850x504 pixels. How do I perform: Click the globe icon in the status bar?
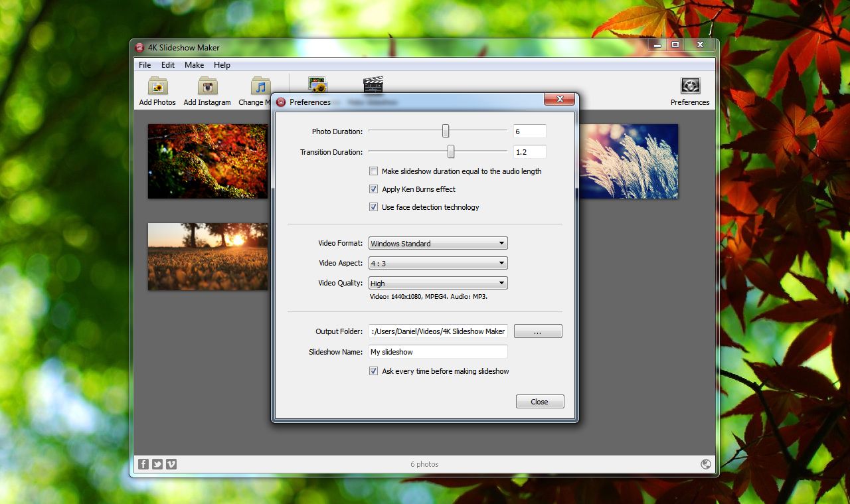click(x=706, y=464)
